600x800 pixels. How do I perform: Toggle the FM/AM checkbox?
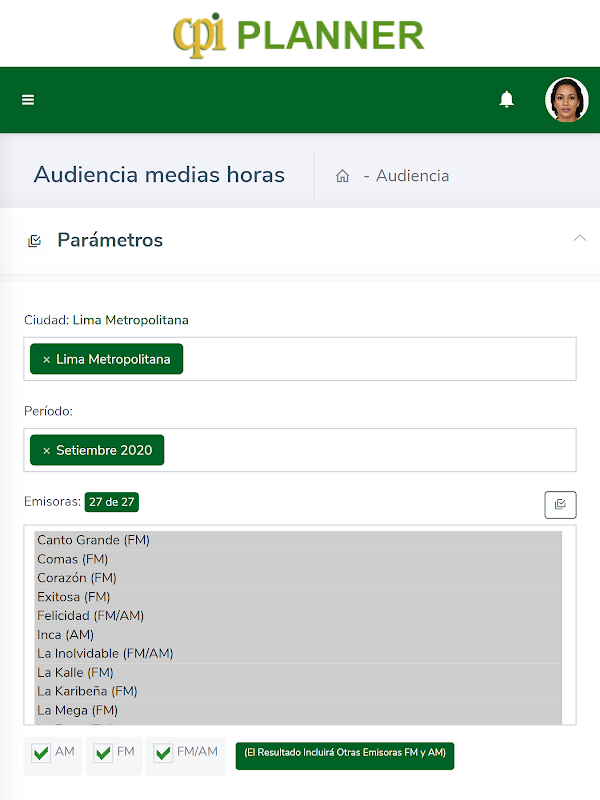point(163,754)
